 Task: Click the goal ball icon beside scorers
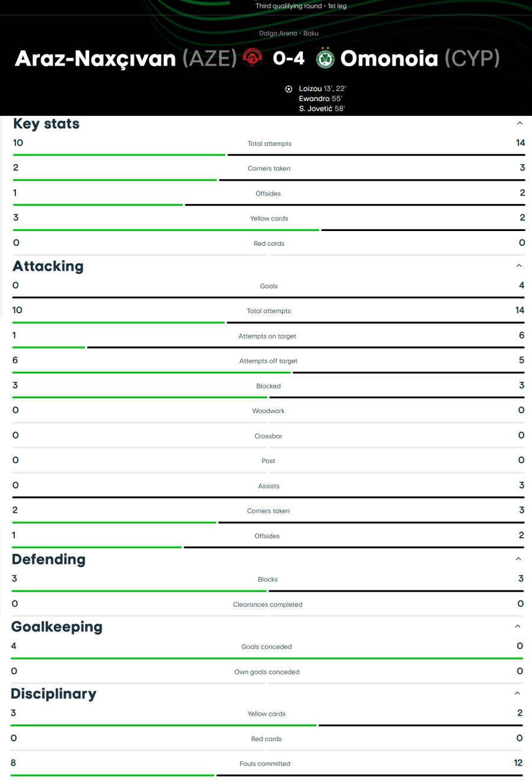(288, 89)
